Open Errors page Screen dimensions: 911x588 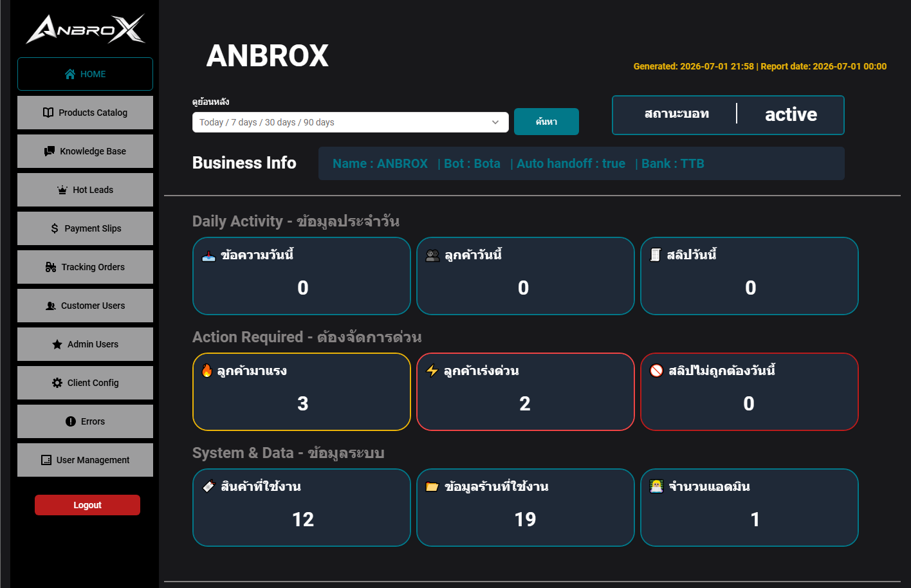coord(85,421)
